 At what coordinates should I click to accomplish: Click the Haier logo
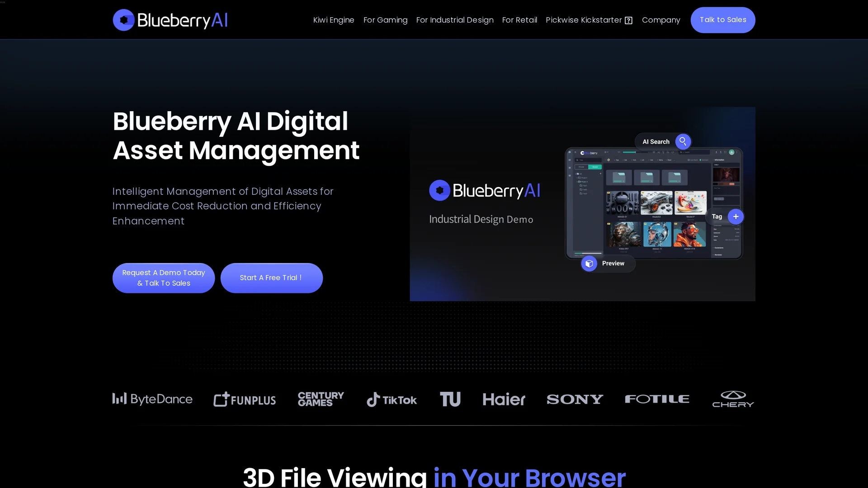pos(504,399)
